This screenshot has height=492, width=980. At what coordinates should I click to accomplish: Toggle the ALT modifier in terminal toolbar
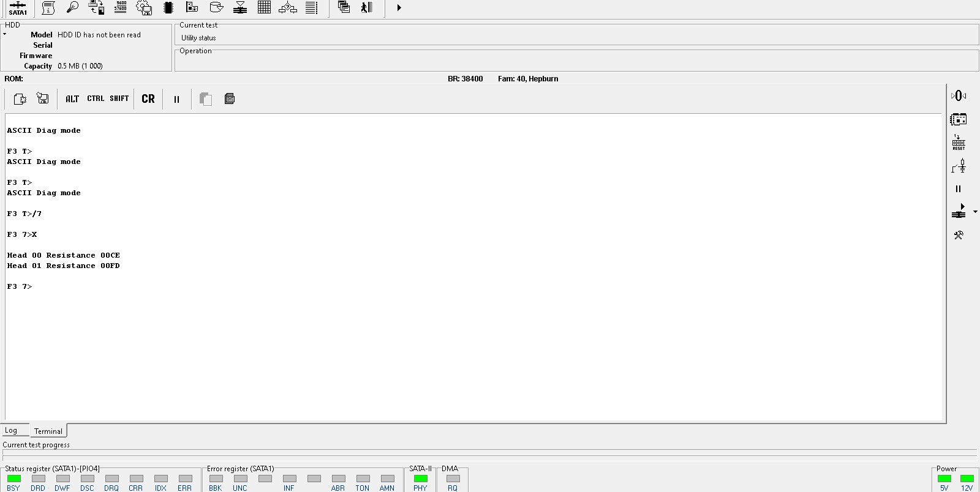(72, 99)
